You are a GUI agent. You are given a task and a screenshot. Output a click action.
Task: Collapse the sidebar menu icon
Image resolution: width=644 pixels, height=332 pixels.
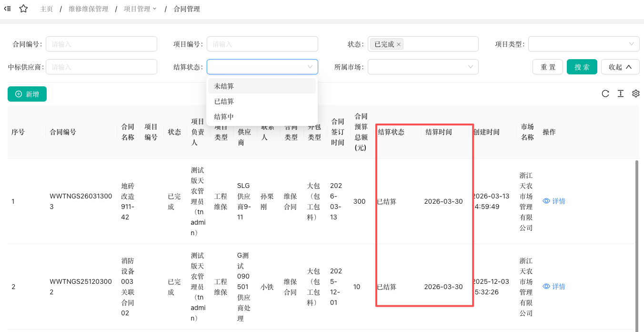[x=8, y=9]
